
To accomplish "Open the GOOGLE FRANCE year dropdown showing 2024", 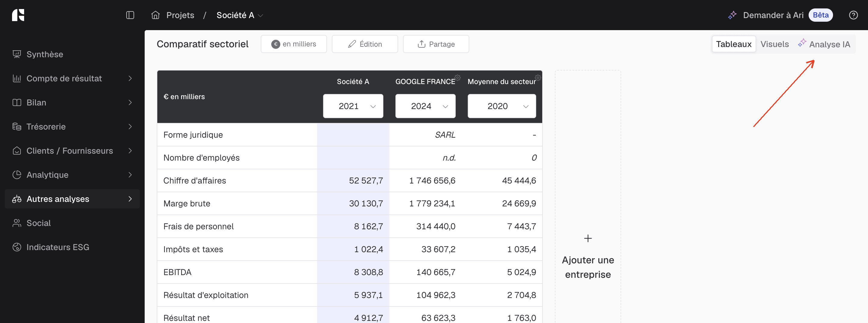I will (x=425, y=106).
